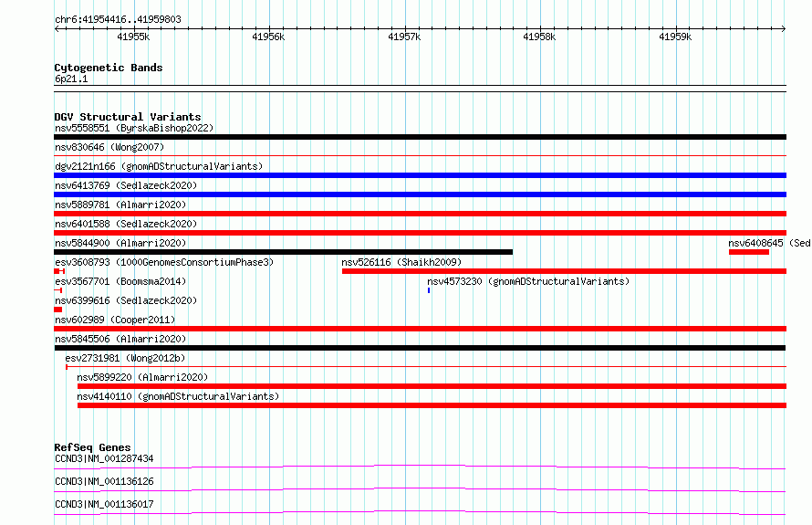Click the red bar under nsv5889781

[420, 214]
